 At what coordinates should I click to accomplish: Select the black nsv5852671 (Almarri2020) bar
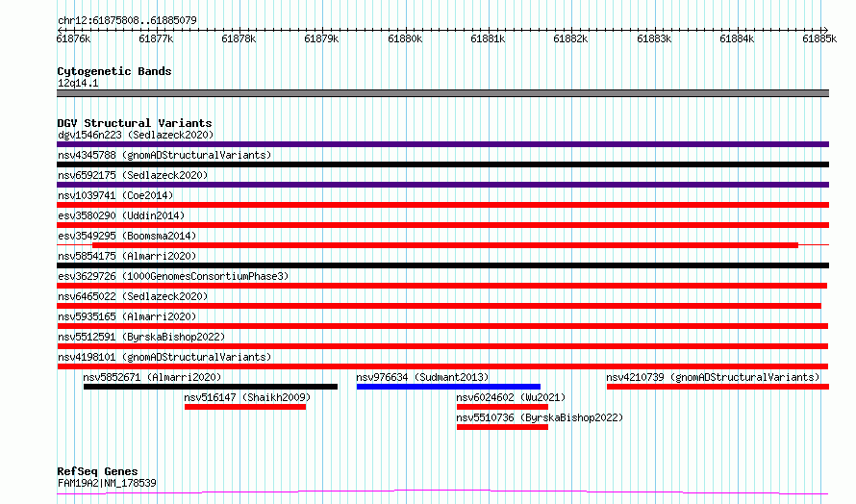pos(211,387)
